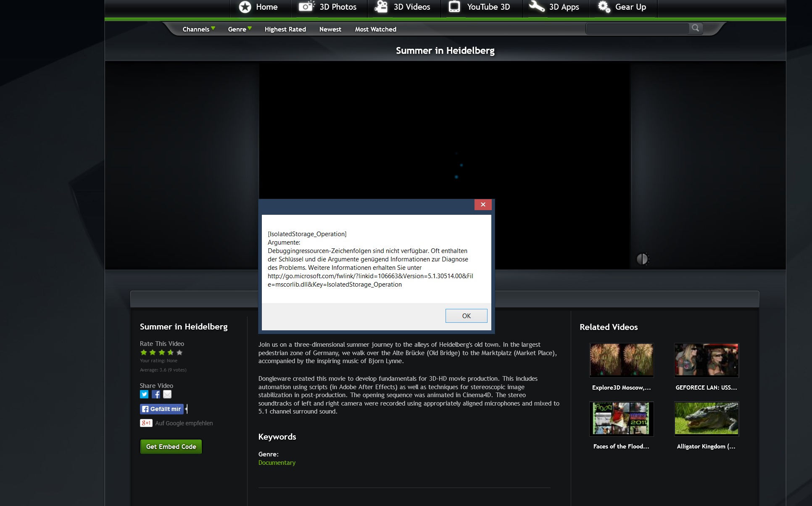This screenshot has width=812, height=506.
Task: Open the Highest Rated tab
Action: tap(285, 29)
